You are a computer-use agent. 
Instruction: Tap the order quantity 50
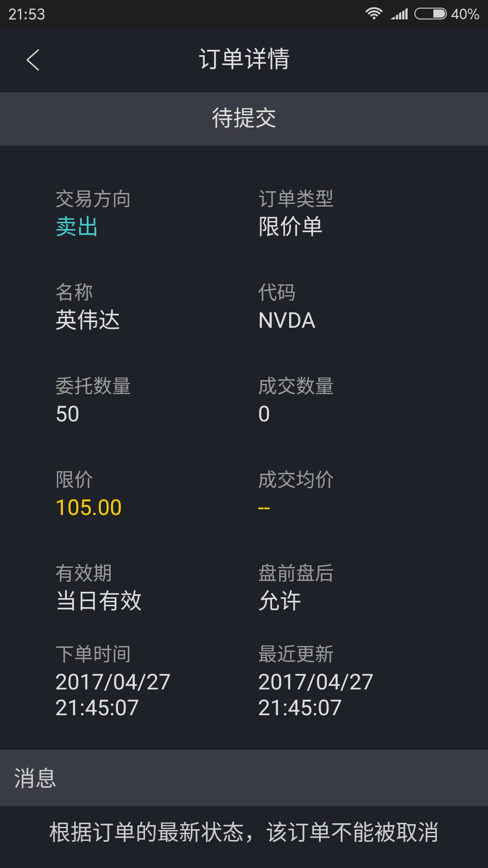67,414
